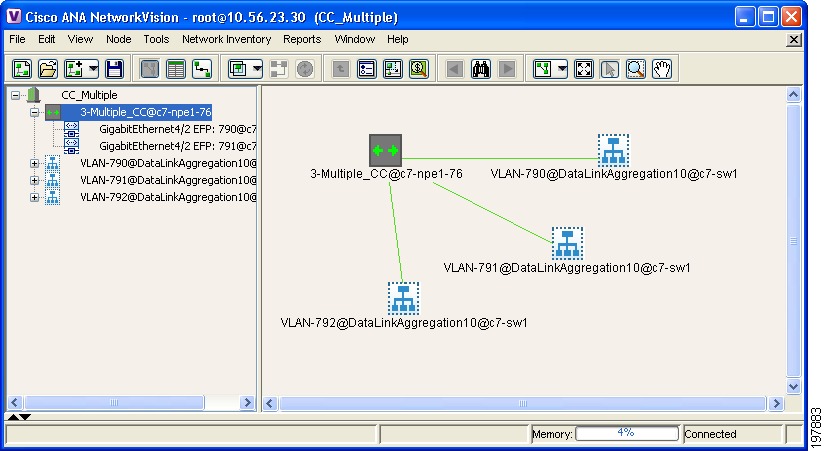
Task: Click the Connected status text
Action: coord(710,434)
